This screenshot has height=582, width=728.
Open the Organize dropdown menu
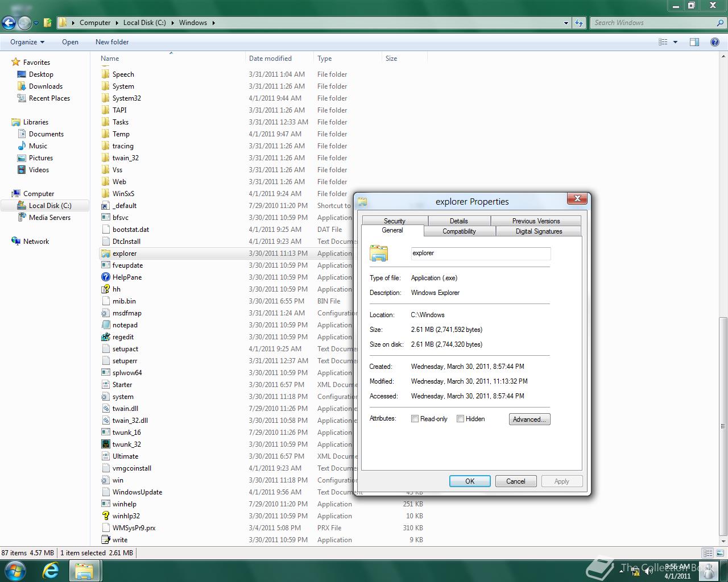tap(27, 42)
